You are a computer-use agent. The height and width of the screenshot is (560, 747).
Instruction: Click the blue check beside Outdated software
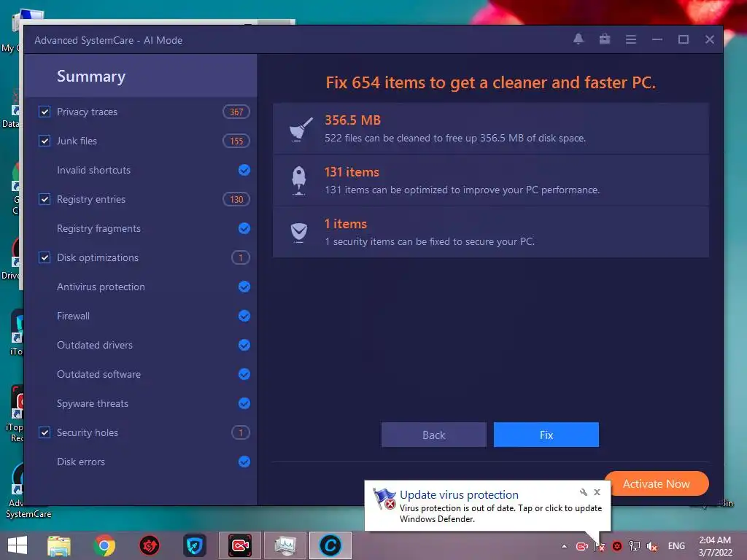(244, 374)
